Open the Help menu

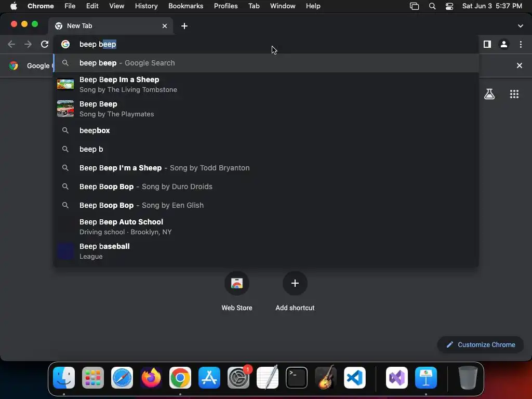click(x=313, y=6)
